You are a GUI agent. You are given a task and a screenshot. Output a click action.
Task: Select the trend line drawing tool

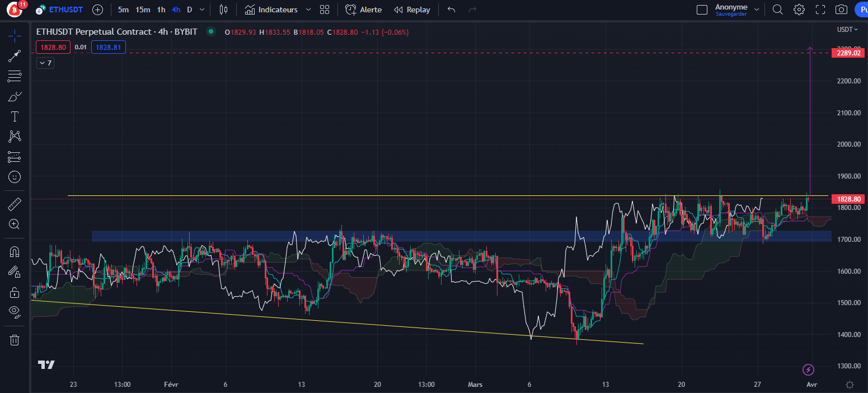[x=15, y=56]
